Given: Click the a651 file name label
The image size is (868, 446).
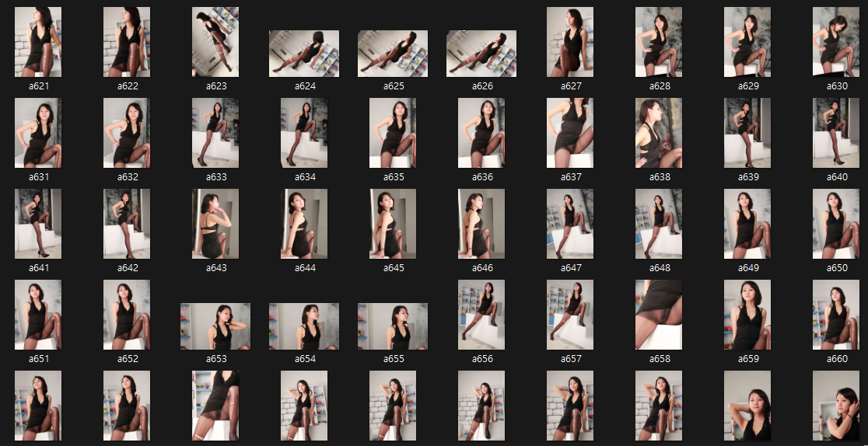Looking at the screenshot, I should point(39,359).
